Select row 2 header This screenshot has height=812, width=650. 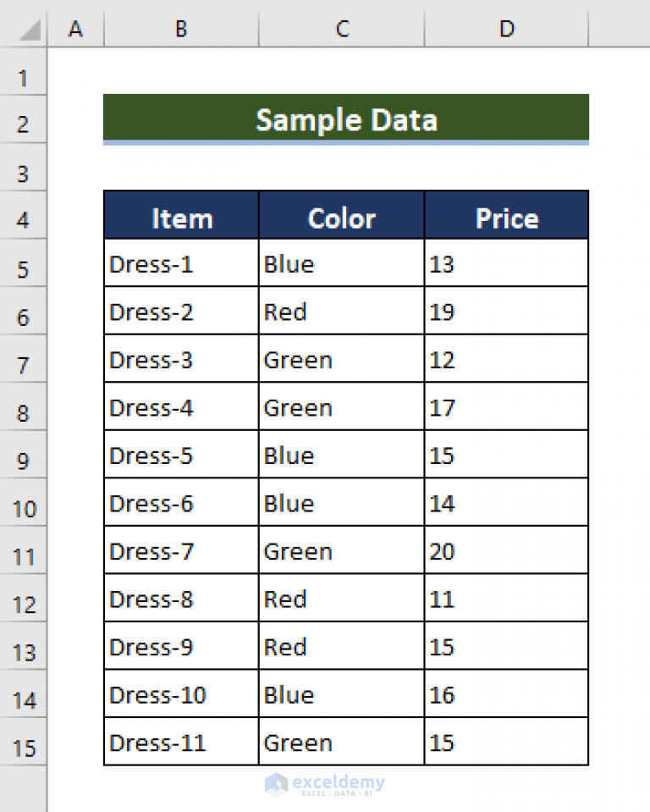(x=24, y=124)
